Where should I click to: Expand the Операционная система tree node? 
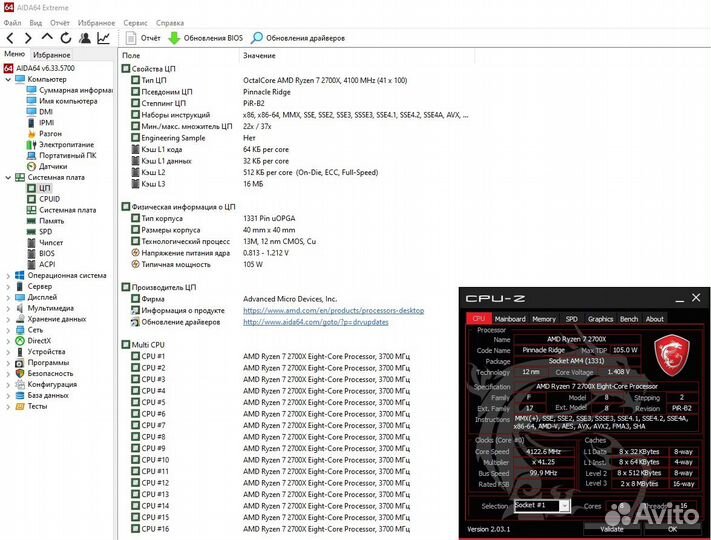click(x=8, y=276)
